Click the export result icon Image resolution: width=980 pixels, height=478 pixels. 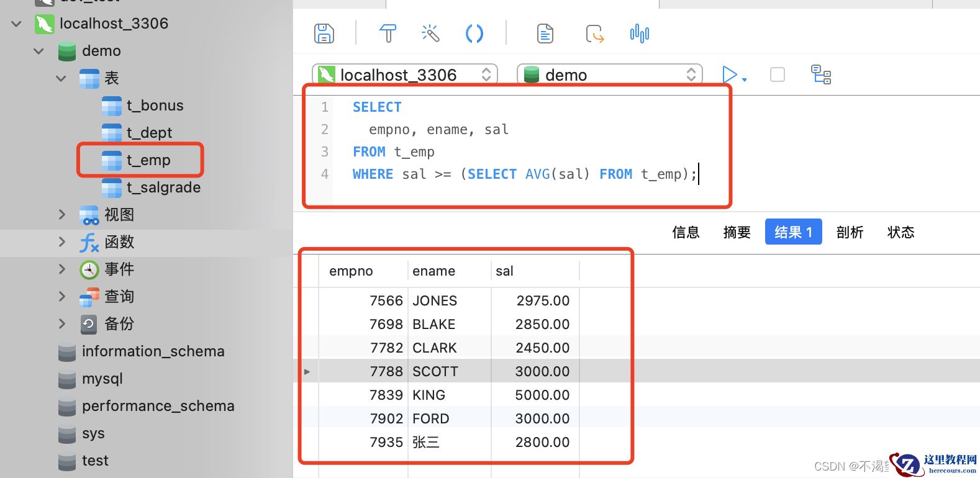(x=594, y=34)
